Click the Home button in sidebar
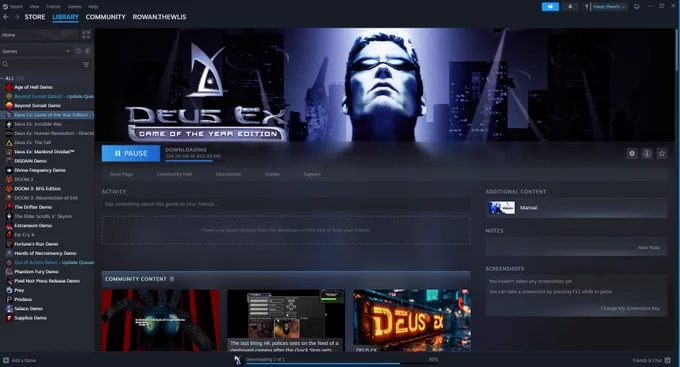680x367 pixels. tap(39, 35)
